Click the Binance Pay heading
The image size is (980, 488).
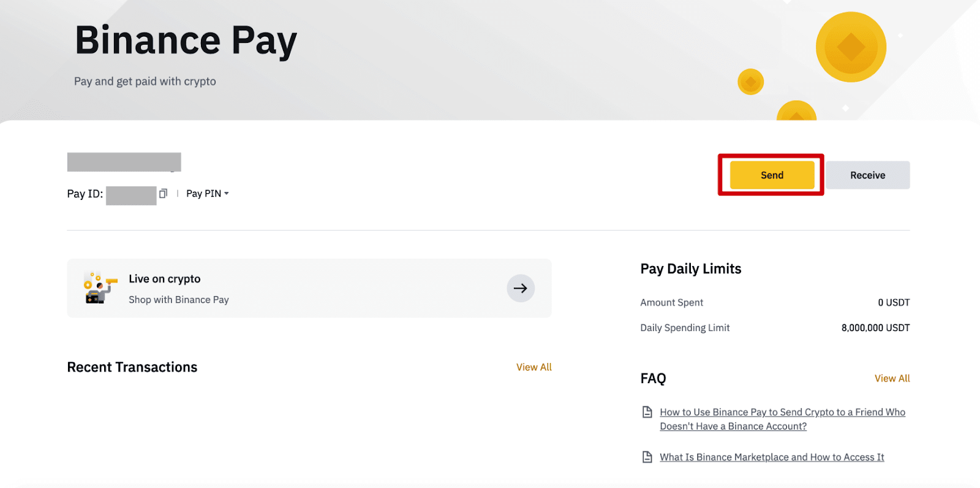(186, 41)
